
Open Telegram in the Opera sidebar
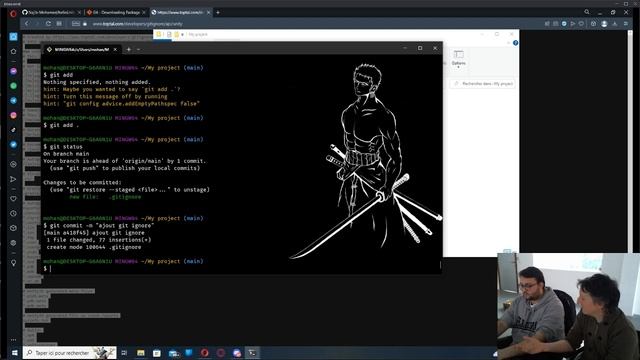click(x=13, y=100)
